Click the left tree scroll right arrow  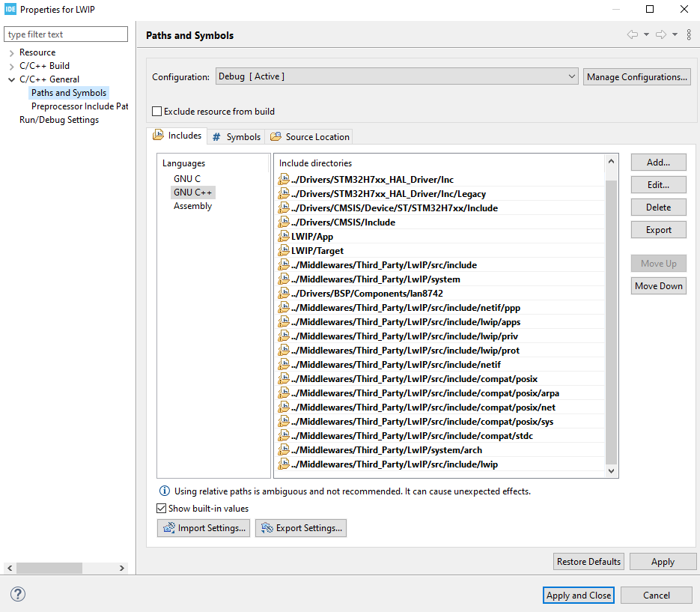(121, 568)
